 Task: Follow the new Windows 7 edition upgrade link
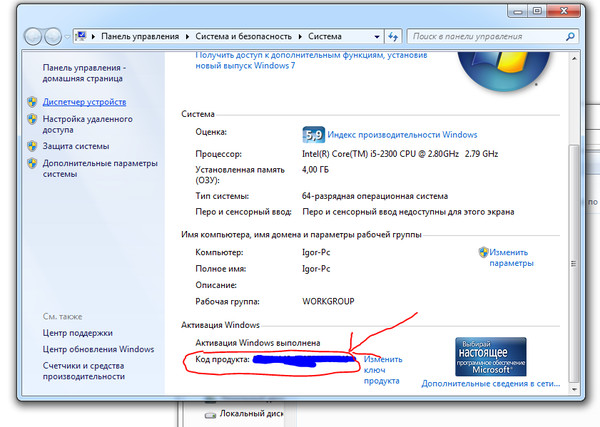[311, 60]
